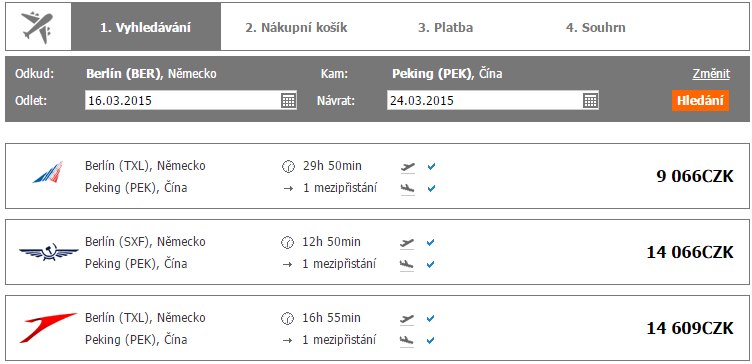
Task: Click the clock icon beside 16h 55min
Action: 287,318
